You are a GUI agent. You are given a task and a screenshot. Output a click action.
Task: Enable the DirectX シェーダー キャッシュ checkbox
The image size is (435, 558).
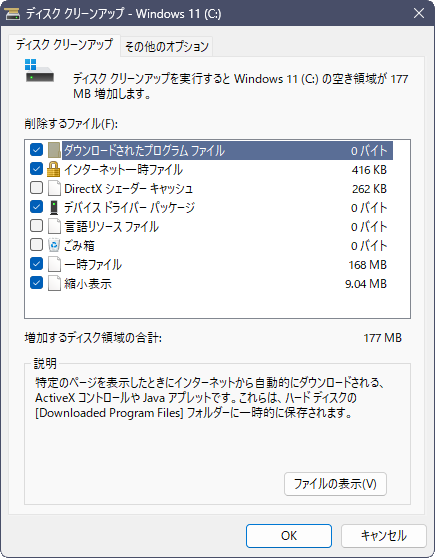[x=36, y=188]
